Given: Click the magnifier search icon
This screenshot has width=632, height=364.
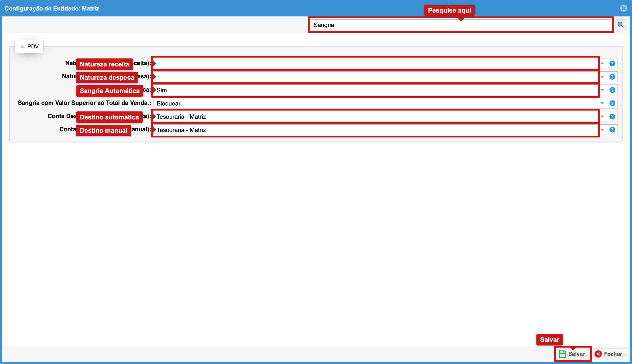Looking at the screenshot, I should 621,25.
